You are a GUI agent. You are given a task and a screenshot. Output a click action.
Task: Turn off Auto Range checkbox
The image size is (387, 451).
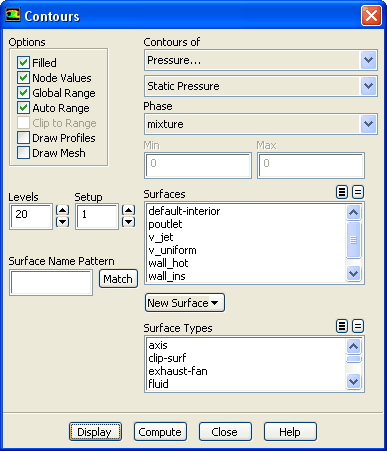(23, 108)
